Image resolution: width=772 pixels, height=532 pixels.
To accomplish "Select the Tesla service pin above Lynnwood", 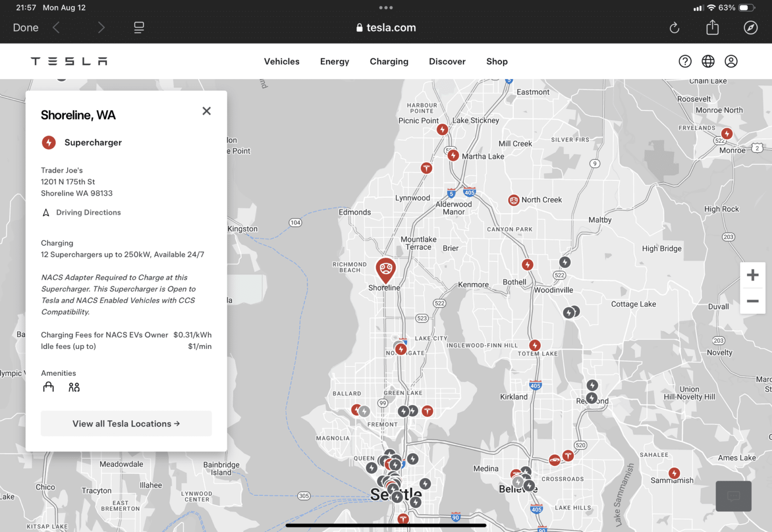I will click(426, 168).
